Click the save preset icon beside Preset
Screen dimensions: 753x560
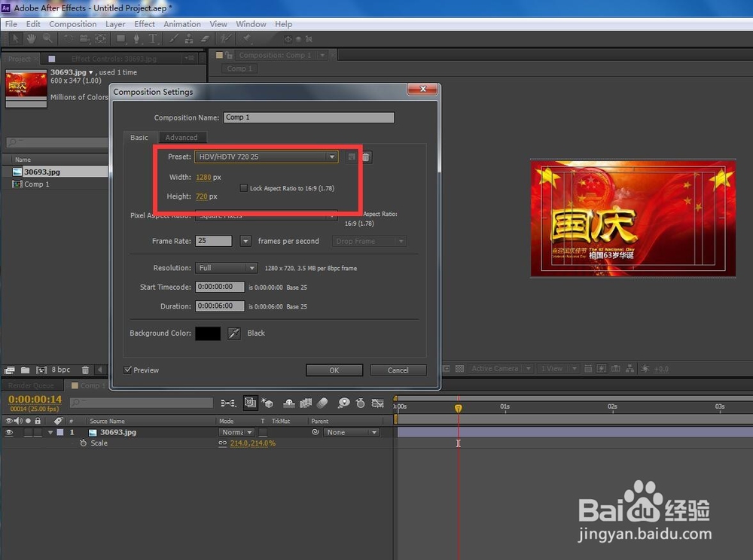(352, 157)
